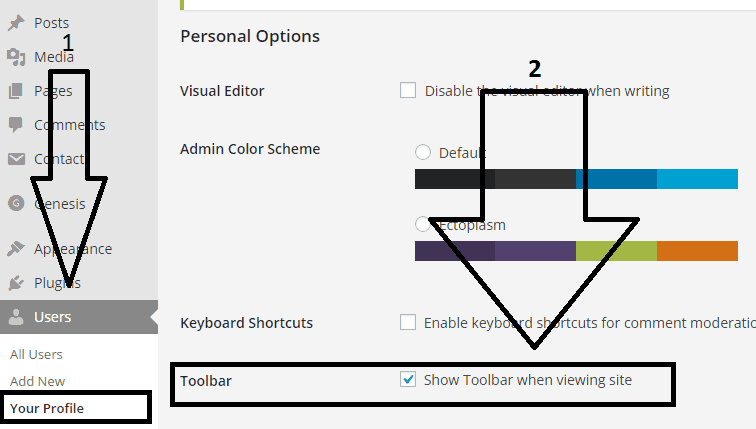The image size is (756, 429).
Task: Click the Pages icon in sidebar
Action: (x=15, y=91)
